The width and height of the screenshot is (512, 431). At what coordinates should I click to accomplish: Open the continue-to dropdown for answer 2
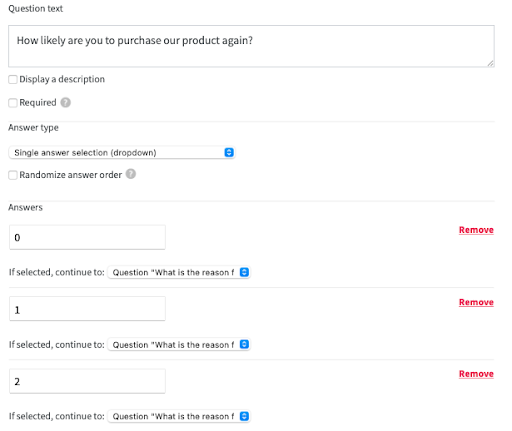[x=179, y=416]
